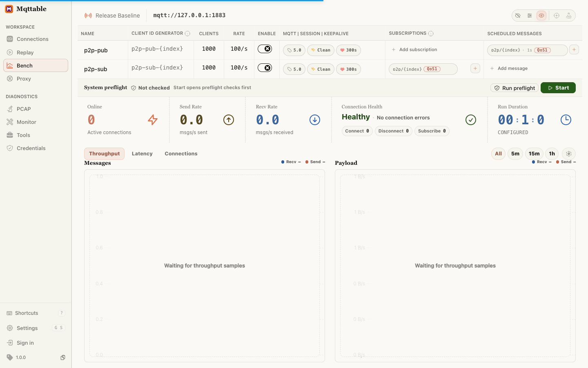The width and height of the screenshot is (588, 368).
Task: Toggle Clean session chip for p2p-sub
Action: point(321,69)
